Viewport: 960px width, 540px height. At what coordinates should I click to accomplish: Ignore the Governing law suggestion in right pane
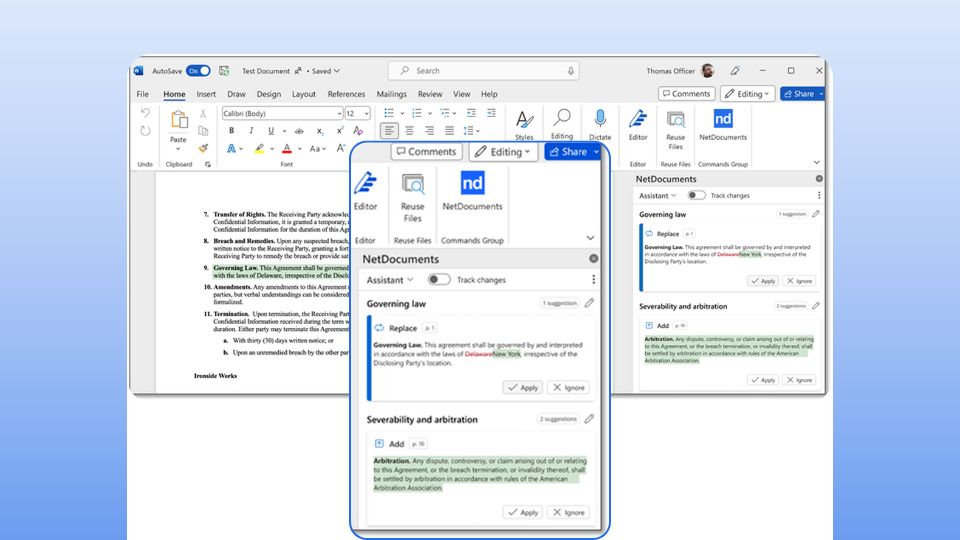coord(799,280)
